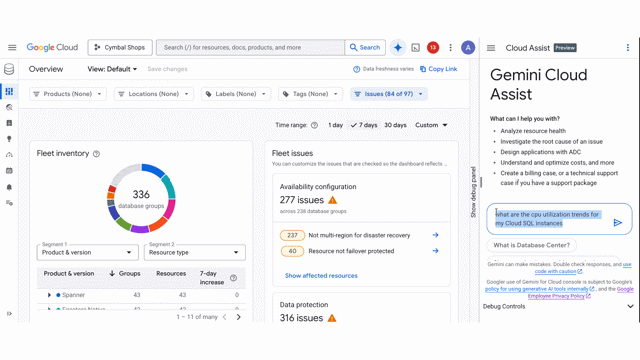Open the Issues (84 of 97) filter
The height and width of the screenshot is (360, 640).
389,94
